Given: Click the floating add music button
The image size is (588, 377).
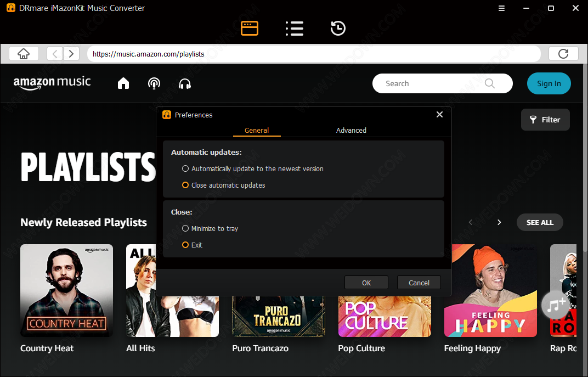Looking at the screenshot, I should tap(556, 305).
